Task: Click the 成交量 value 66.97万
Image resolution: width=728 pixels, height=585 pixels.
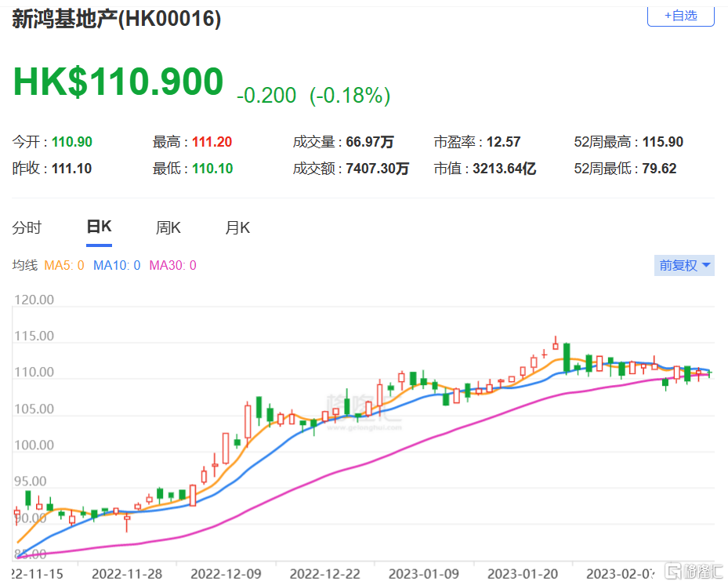Action: [370, 142]
